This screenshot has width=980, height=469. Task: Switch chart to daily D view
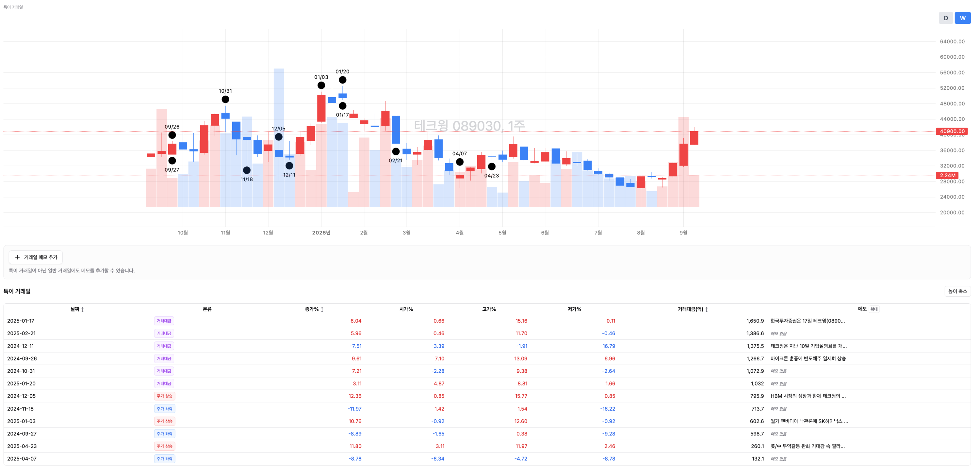click(x=945, y=18)
